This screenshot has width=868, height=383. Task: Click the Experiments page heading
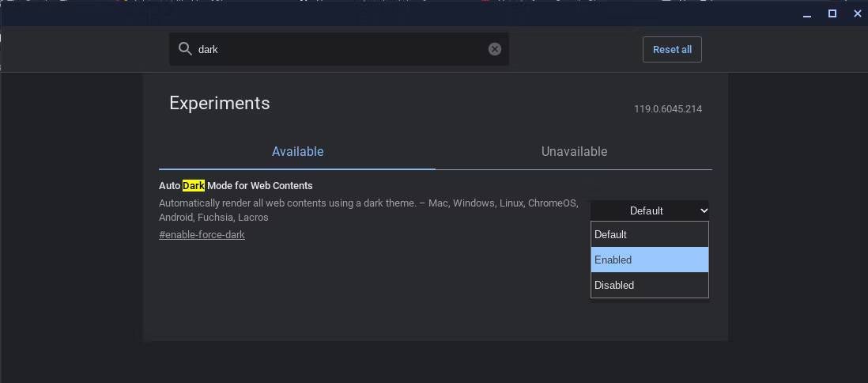(x=220, y=103)
